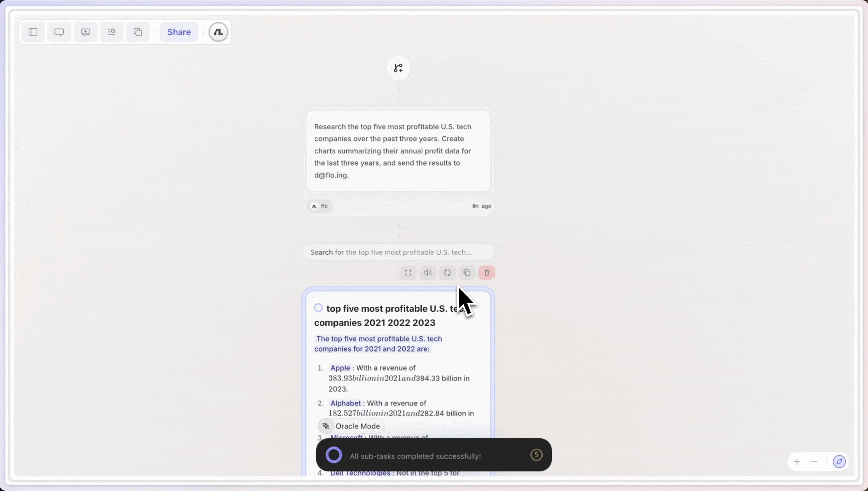Image resolution: width=868 pixels, height=491 pixels.
Task: Click the 'Search for the top five' field
Action: click(398, 252)
